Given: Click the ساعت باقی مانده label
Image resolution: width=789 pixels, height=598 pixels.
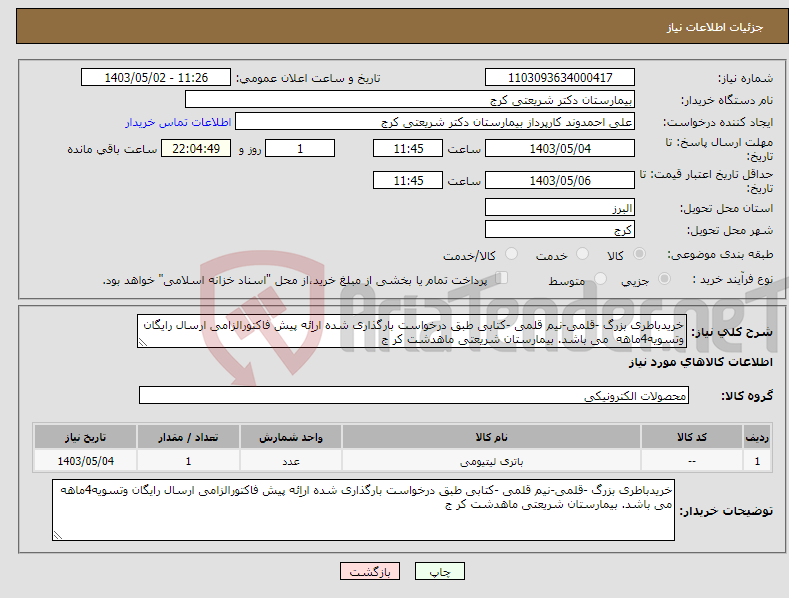Looking at the screenshot, I should click(112, 150).
